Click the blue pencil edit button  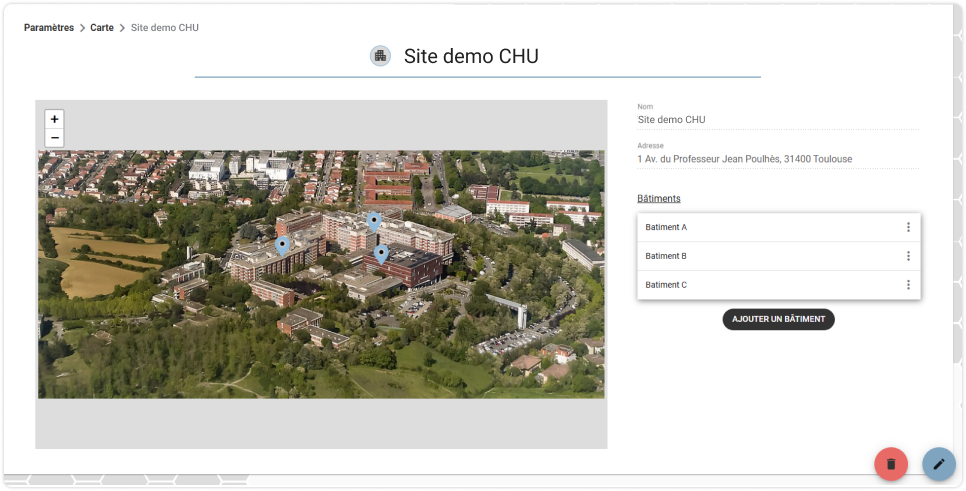tap(939, 464)
